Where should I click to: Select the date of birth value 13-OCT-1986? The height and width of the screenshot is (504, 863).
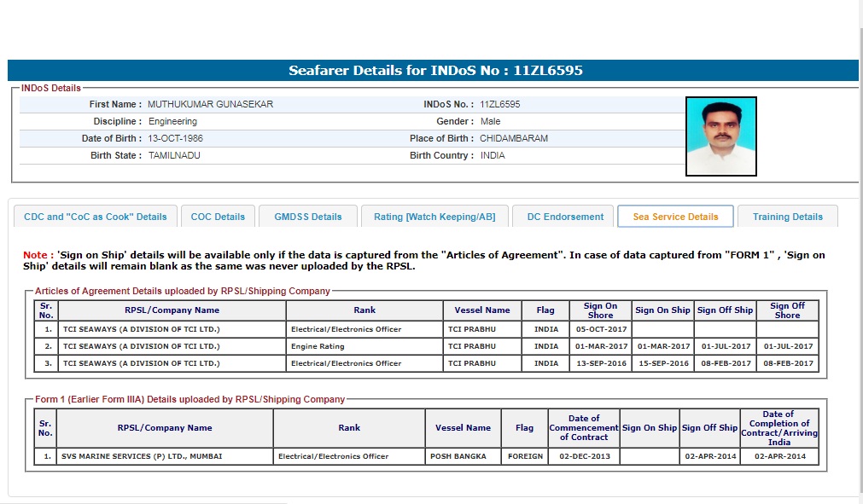(175, 138)
